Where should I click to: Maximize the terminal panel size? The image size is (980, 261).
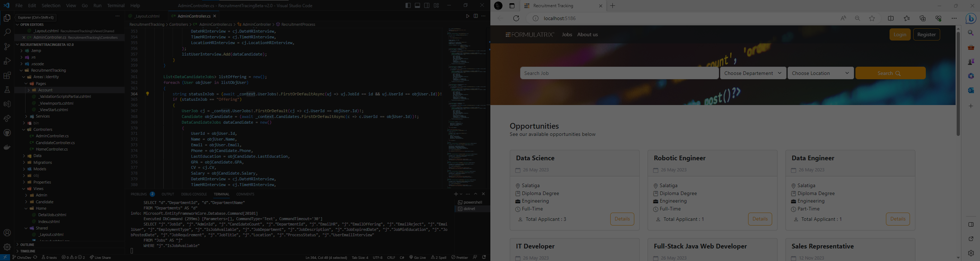coord(476,194)
